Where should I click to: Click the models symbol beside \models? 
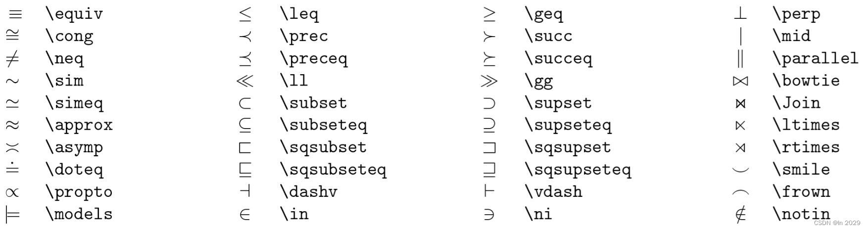(11, 215)
